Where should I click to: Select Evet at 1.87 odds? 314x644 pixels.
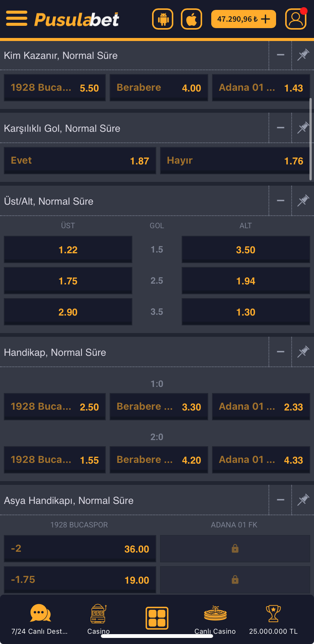click(80, 161)
